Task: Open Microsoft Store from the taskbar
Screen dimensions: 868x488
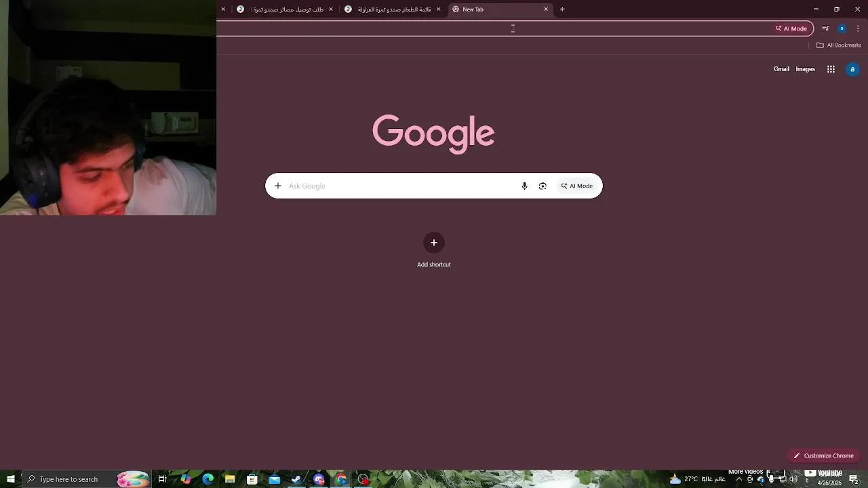Action: [x=252, y=479]
